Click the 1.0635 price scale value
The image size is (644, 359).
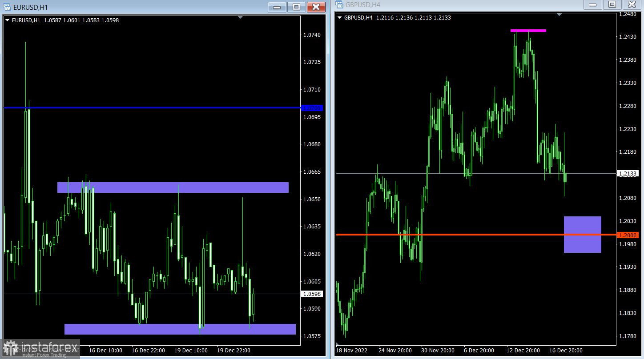(x=312, y=226)
